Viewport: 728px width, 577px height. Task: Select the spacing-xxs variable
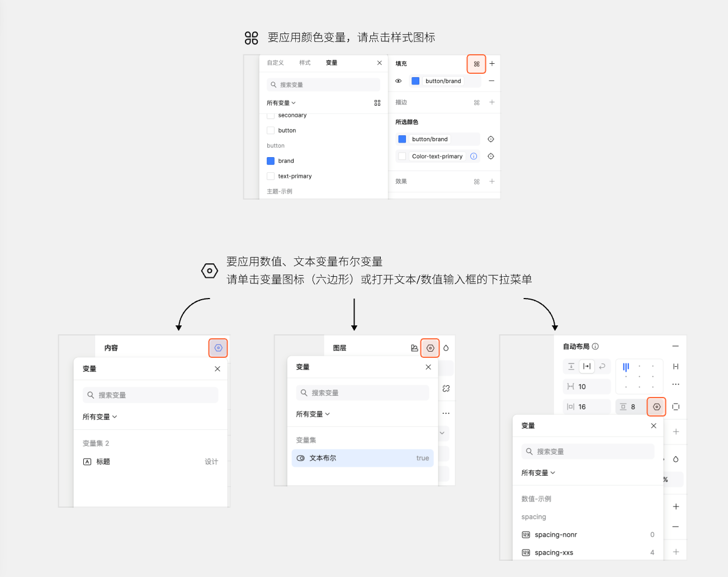click(x=588, y=553)
